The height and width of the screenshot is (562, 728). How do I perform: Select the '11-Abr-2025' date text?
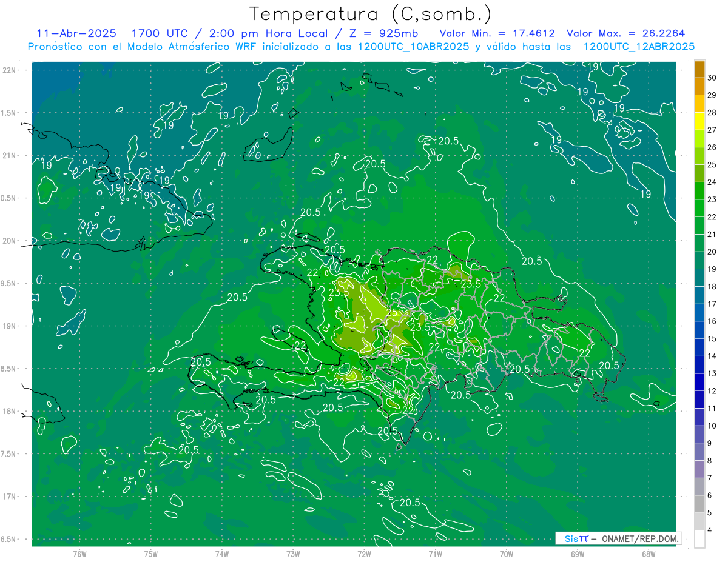click(76, 33)
